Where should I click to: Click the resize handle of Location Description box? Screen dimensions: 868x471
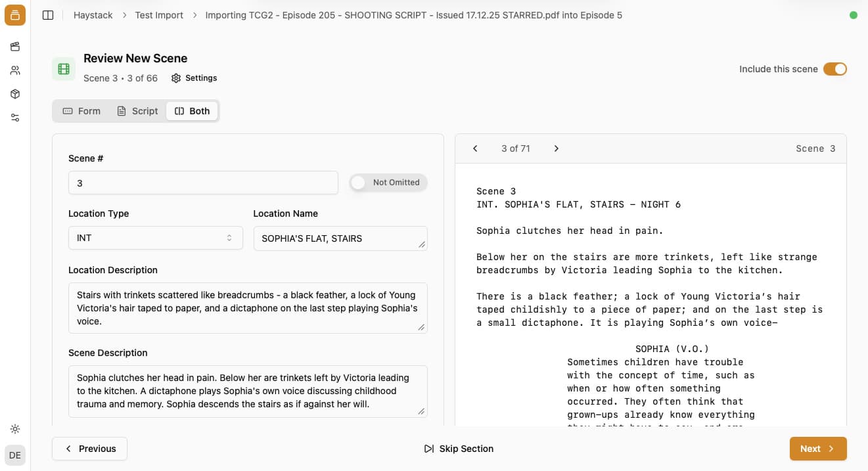(421, 327)
